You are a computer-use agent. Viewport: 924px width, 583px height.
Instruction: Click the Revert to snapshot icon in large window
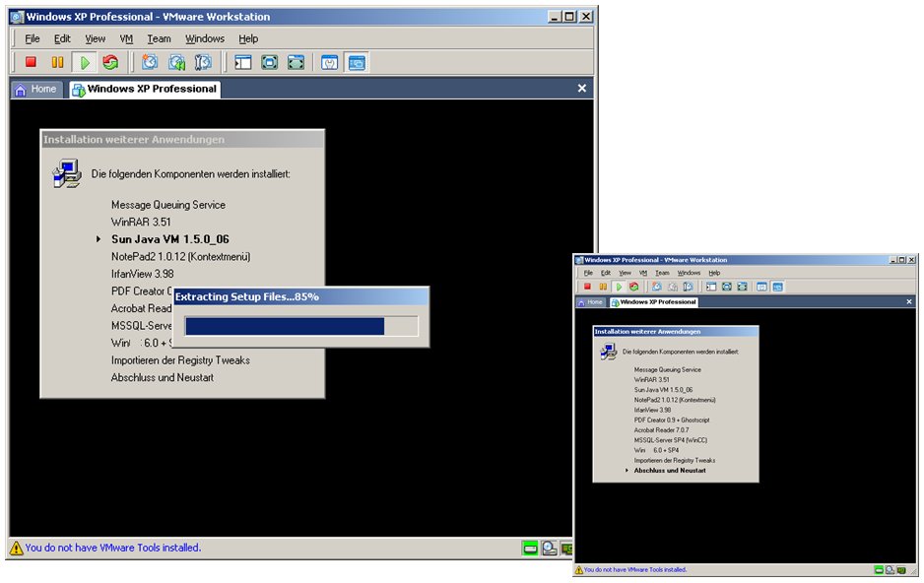click(176, 62)
